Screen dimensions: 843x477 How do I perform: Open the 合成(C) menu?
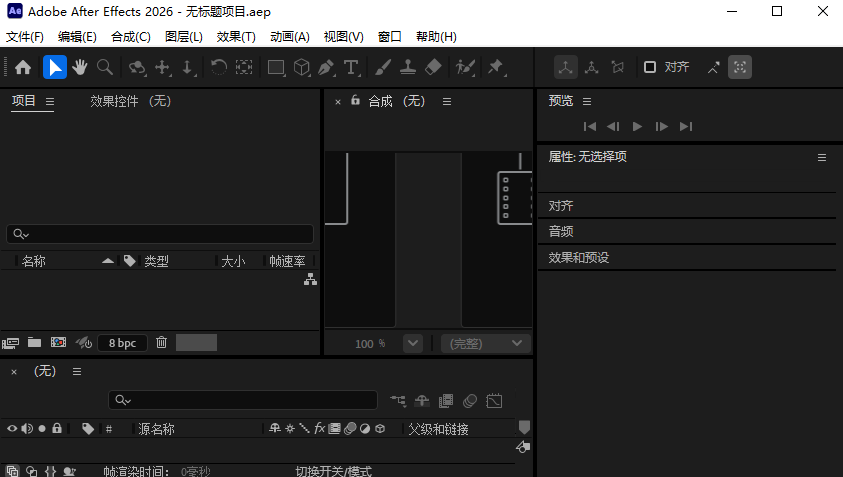point(131,36)
